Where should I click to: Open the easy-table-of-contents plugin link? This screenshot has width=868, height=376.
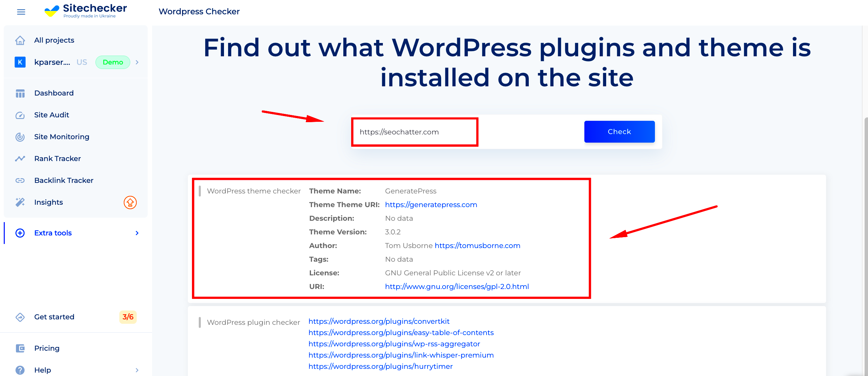(401, 333)
